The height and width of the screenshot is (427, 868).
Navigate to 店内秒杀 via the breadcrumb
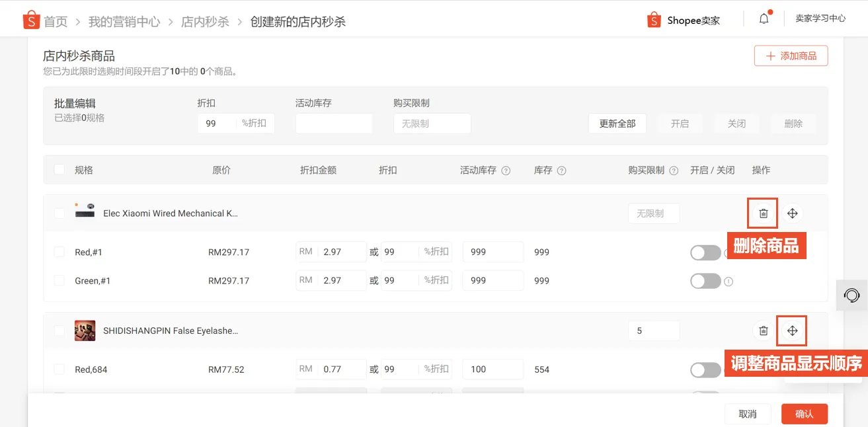[x=208, y=20]
